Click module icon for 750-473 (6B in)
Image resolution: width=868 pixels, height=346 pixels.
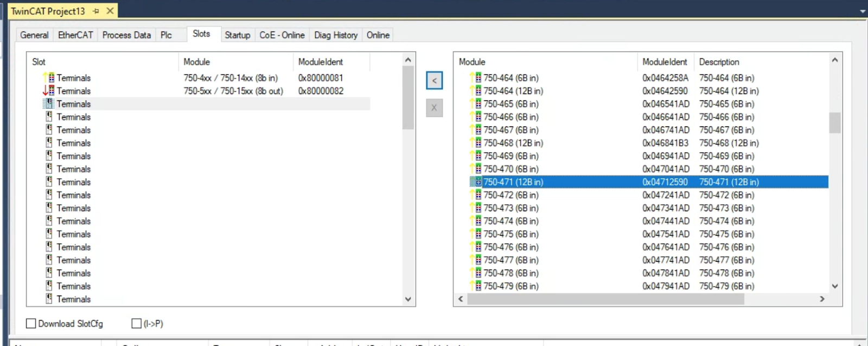click(x=477, y=208)
